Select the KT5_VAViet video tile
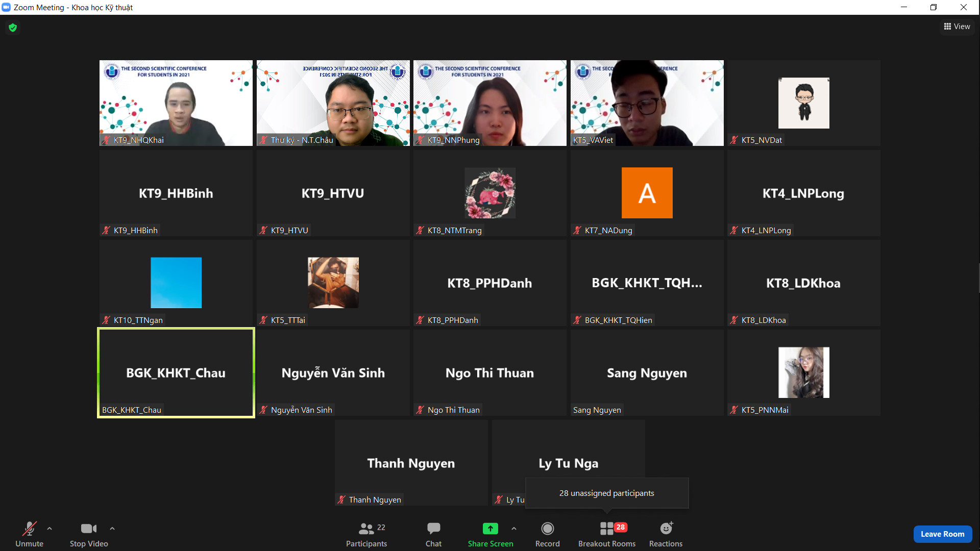This screenshot has height=551, width=980. 647,103
